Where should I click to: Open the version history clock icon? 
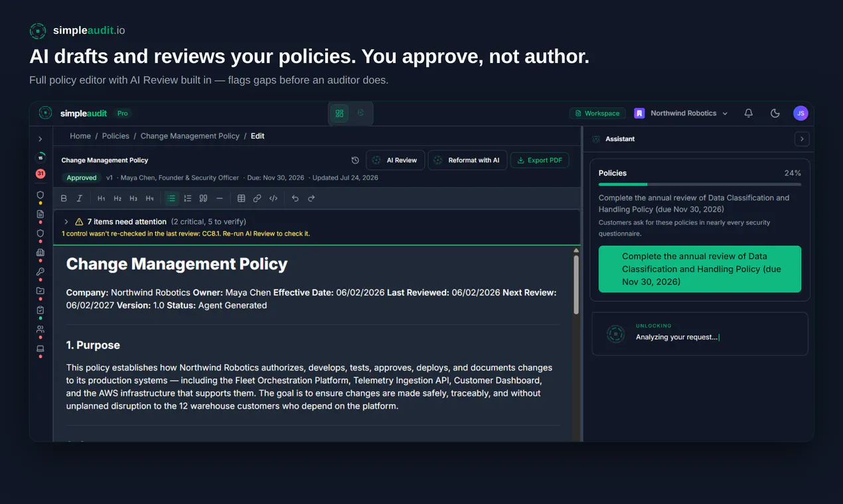point(355,160)
